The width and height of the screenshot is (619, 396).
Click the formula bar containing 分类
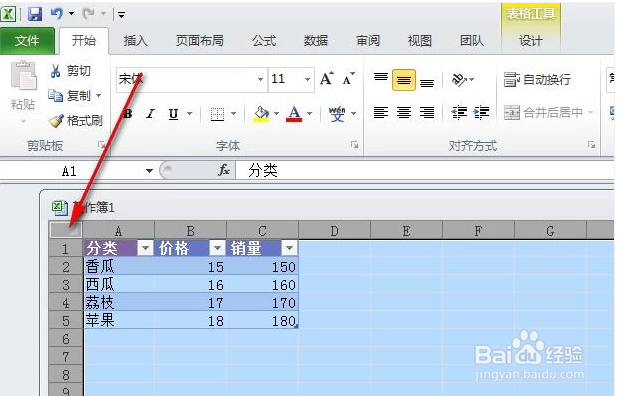pyautogui.click(x=425, y=171)
